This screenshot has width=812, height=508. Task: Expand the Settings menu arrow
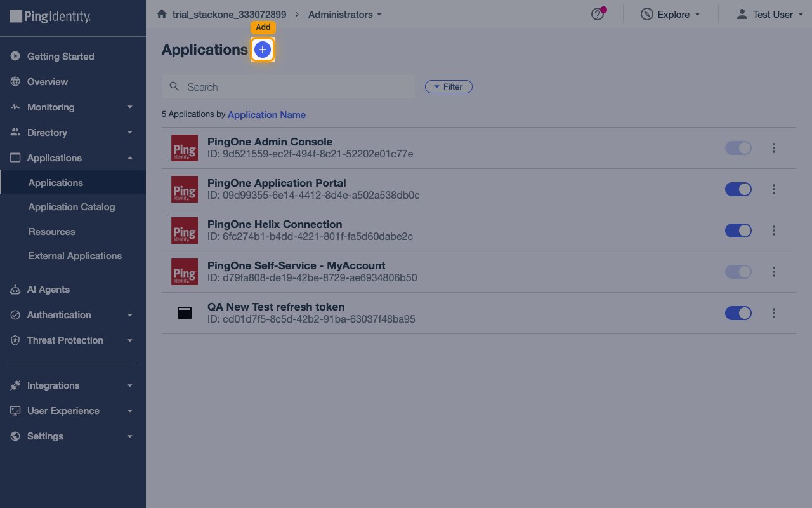click(x=130, y=436)
